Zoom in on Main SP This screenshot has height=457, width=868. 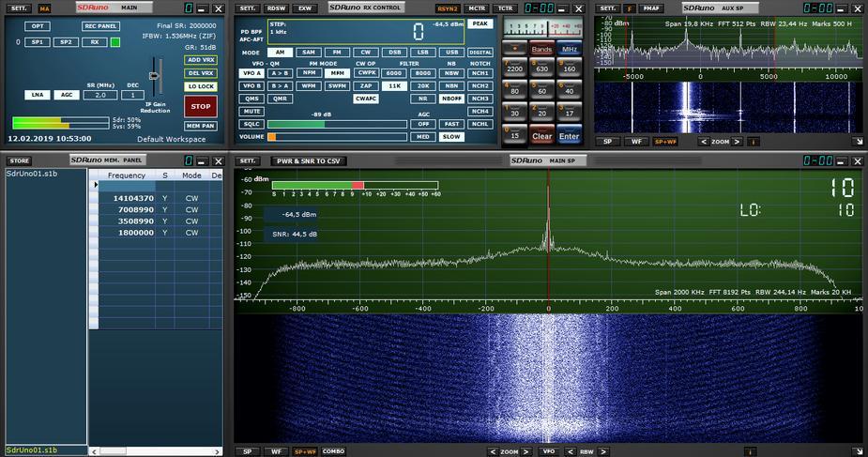click(525, 451)
